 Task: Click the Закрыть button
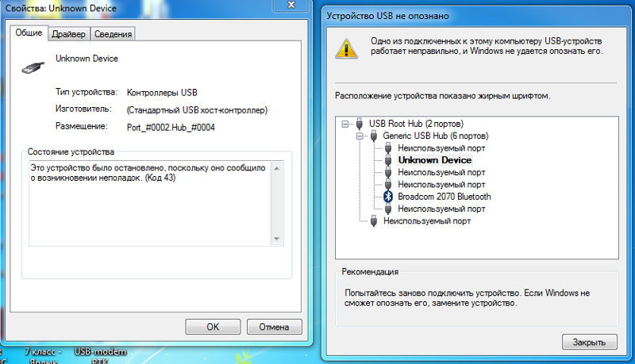pyautogui.click(x=589, y=342)
